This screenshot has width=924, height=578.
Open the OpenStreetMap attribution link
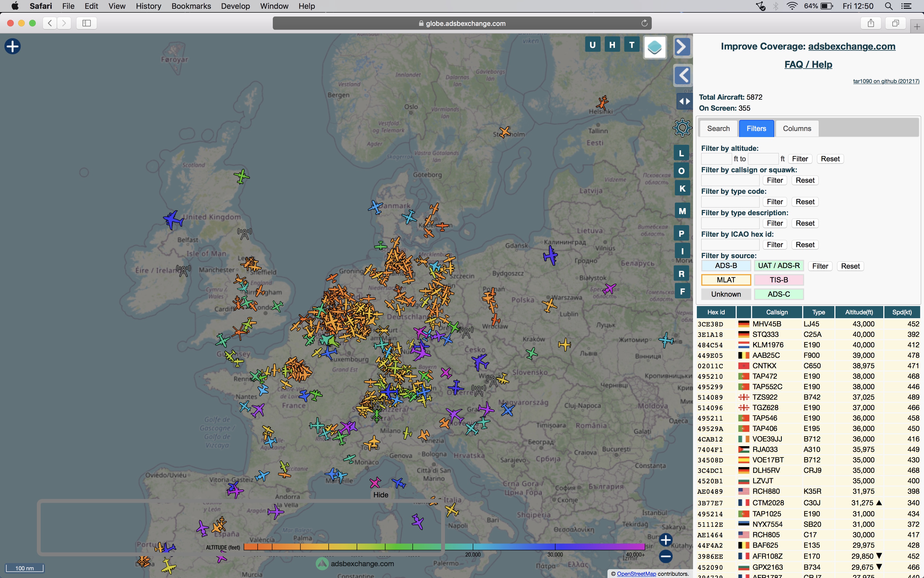(x=636, y=573)
